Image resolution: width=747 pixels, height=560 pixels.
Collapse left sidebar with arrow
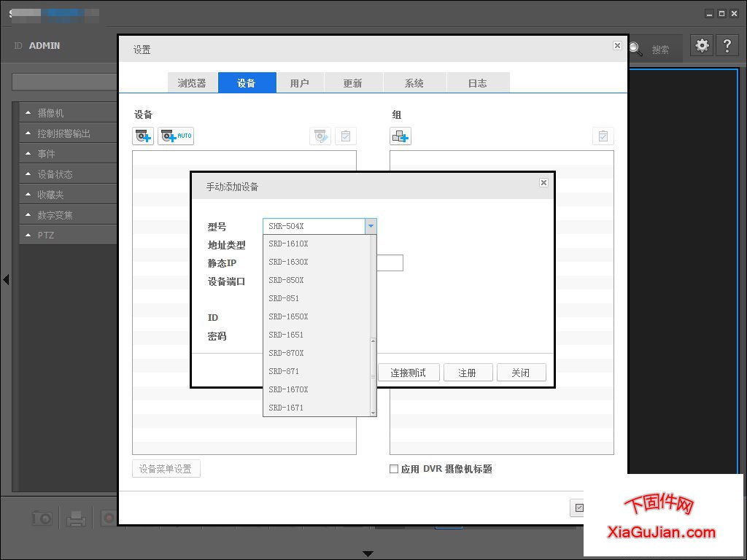point(6,279)
